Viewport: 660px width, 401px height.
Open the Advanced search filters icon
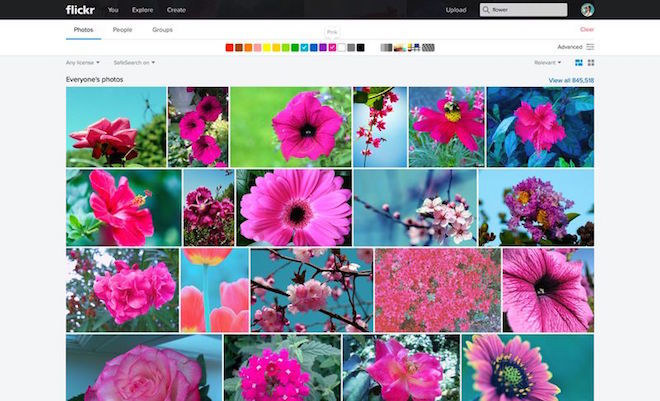click(590, 47)
